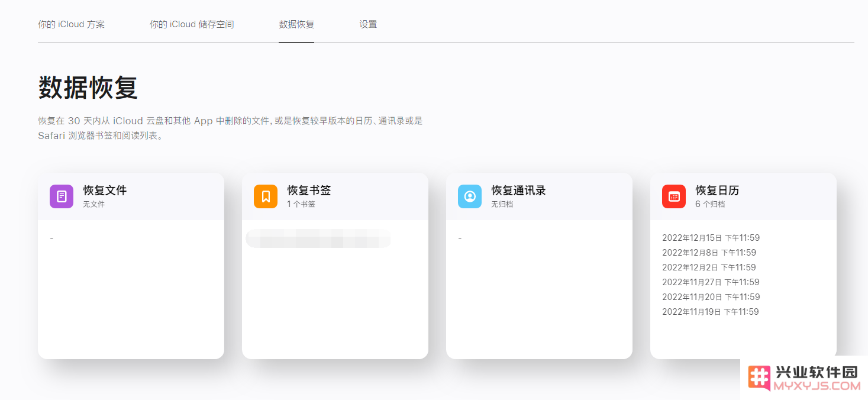Screen dimensions: 868x400
Task: Click the 数据恢复 page heading
Action: coord(88,88)
